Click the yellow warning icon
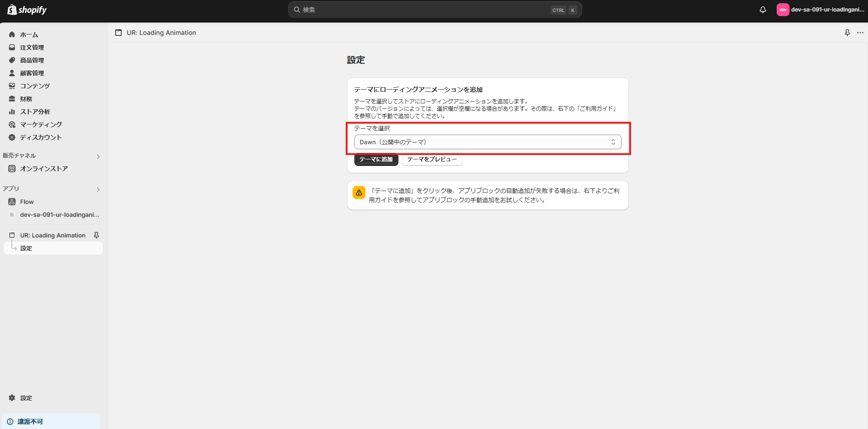 [x=359, y=192]
